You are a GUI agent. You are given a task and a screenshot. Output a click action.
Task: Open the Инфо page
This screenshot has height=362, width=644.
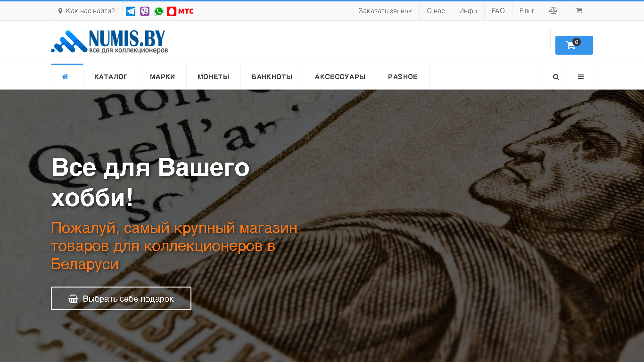point(468,11)
